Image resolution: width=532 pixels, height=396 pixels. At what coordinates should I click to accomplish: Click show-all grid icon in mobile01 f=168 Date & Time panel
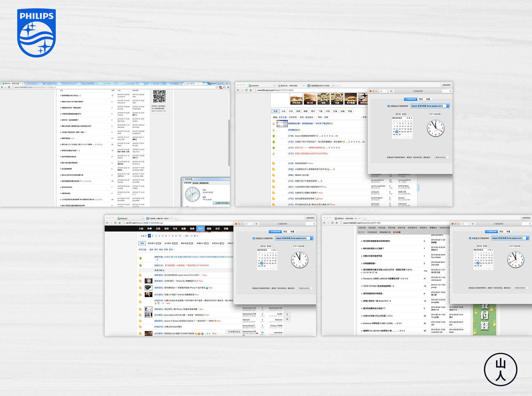[473, 224]
